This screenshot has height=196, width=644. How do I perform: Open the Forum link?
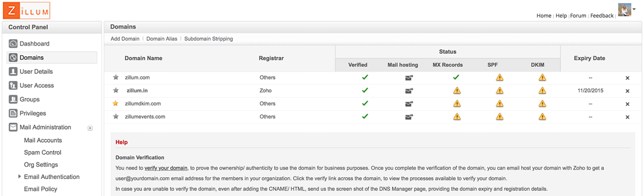[578, 16]
